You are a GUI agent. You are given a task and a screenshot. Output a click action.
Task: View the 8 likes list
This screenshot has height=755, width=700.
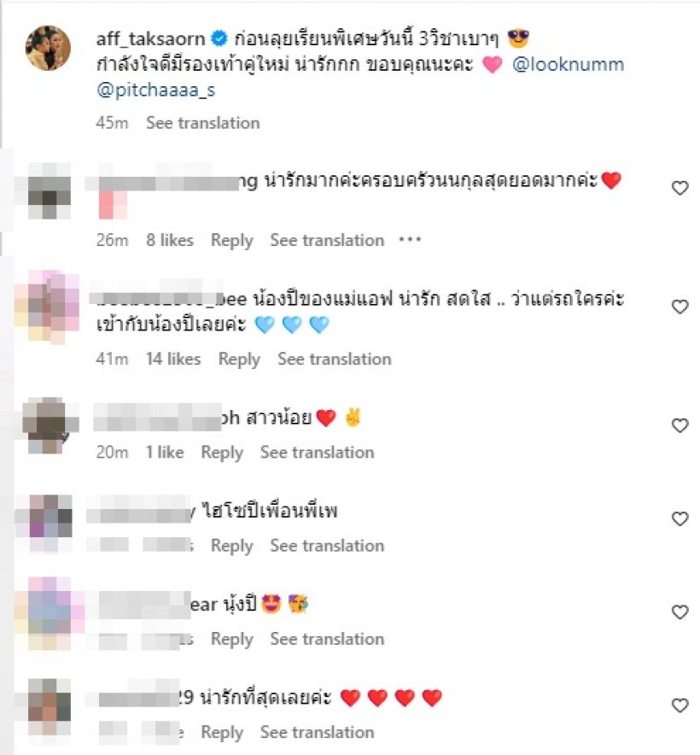pos(170,240)
